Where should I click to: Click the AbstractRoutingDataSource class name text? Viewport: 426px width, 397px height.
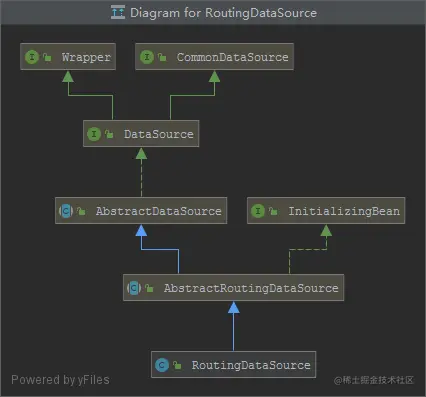(251, 288)
